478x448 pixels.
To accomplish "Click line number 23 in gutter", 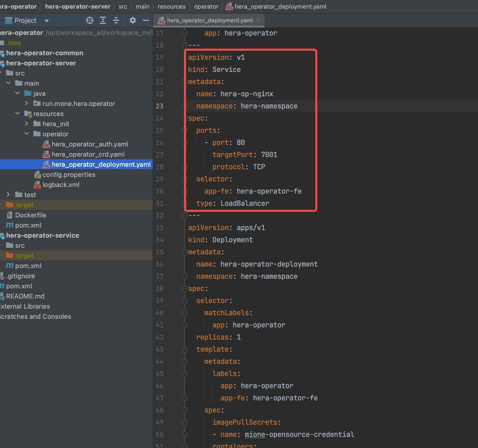I will (159, 106).
